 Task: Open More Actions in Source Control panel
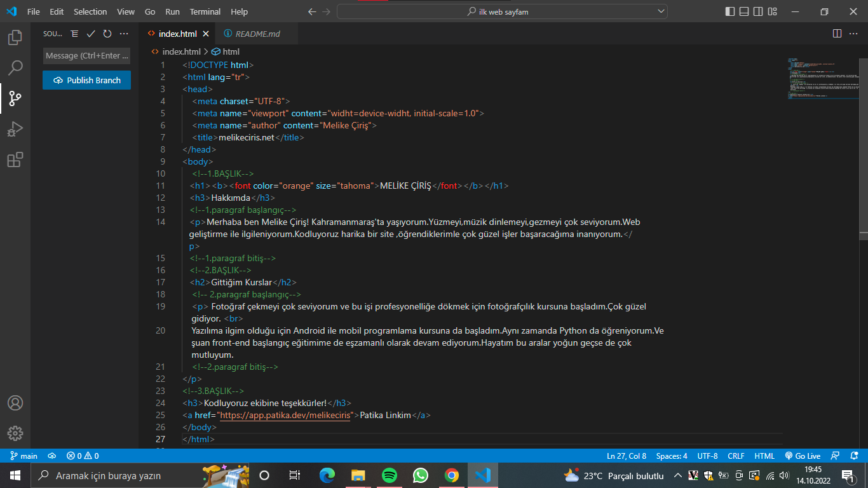click(x=123, y=34)
